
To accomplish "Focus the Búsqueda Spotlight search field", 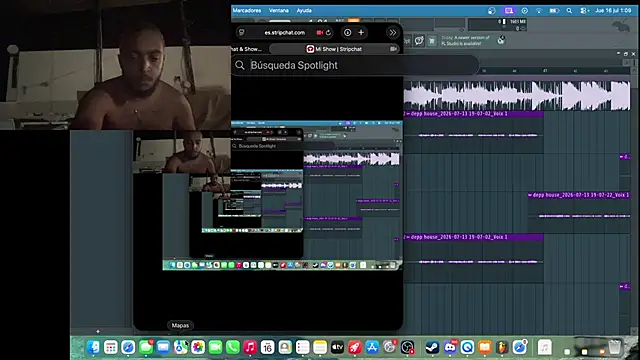I will (x=355, y=65).
